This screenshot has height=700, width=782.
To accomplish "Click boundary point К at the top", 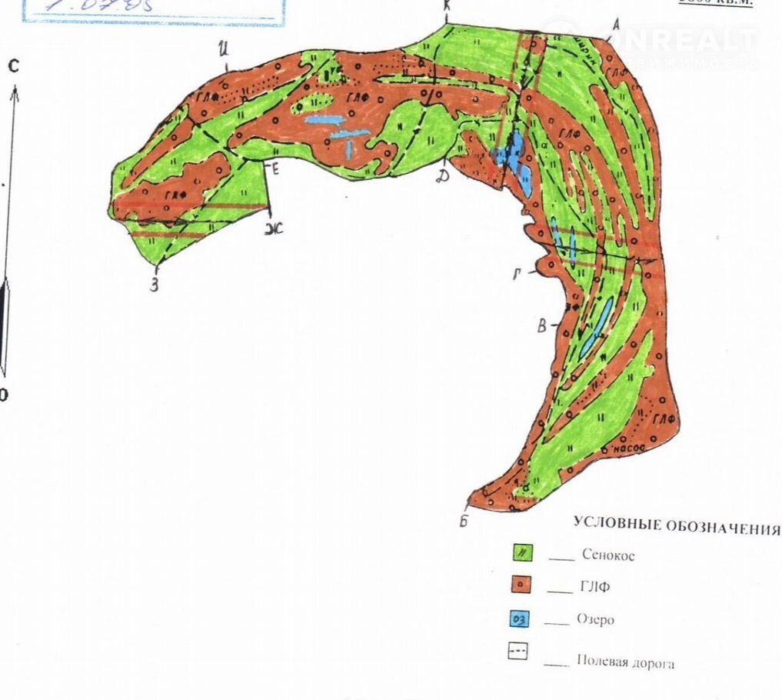I will [x=447, y=8].
